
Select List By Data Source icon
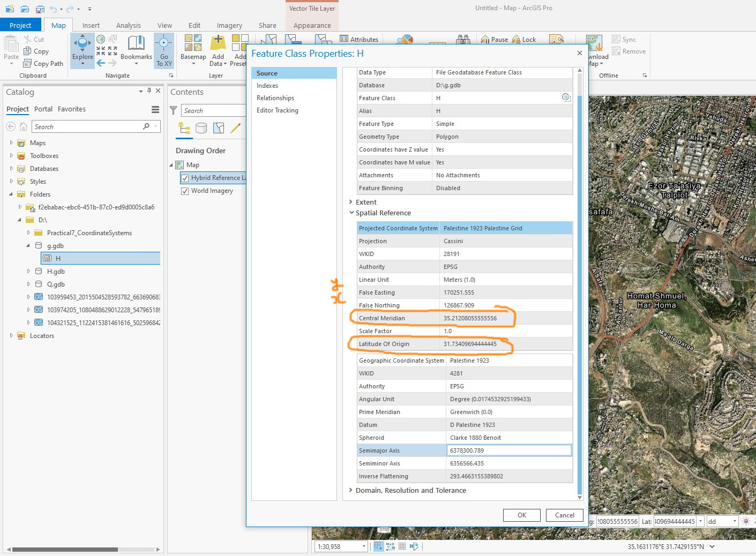click(x=201, y=128)
